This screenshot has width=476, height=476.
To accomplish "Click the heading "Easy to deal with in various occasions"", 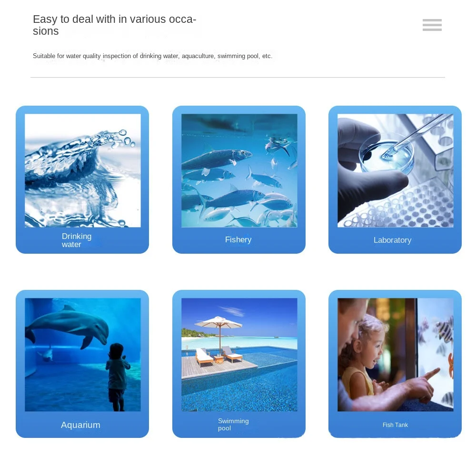I will (x=114, y=25).
